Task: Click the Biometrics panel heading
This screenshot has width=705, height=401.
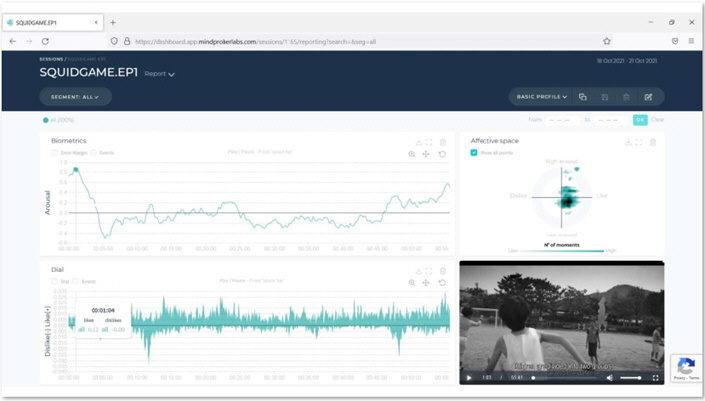Action: 68,141
